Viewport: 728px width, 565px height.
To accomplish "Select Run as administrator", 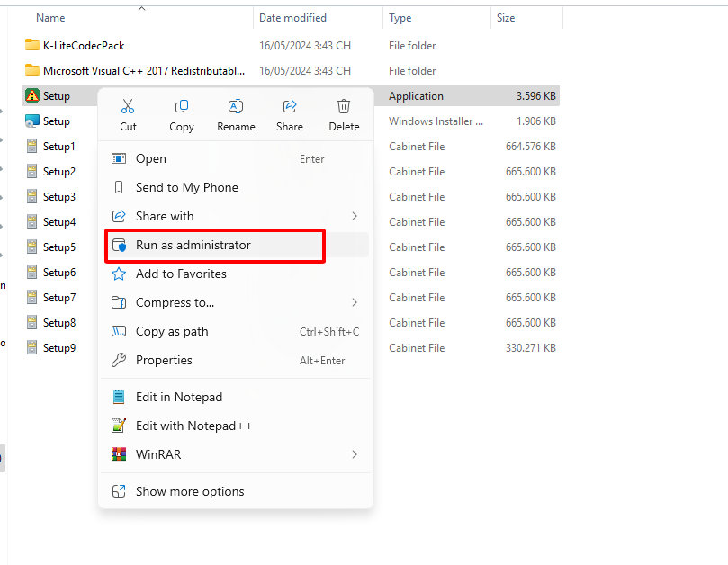I will click(x=235, y=245).
